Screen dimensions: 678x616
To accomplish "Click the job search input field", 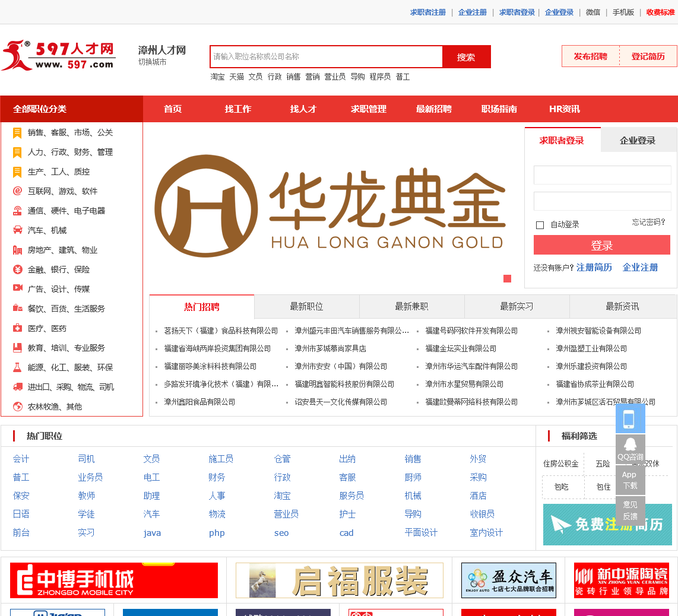I will [x=327, y=56].
